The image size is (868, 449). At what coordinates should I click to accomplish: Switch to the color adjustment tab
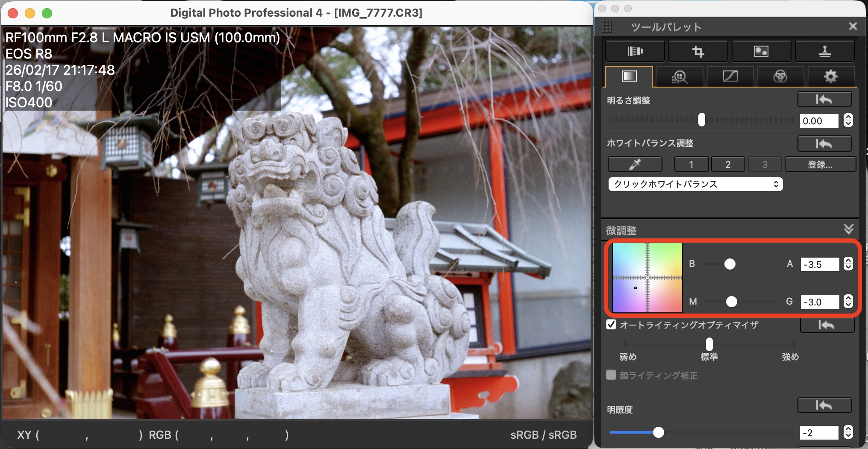tap(780, 76)
